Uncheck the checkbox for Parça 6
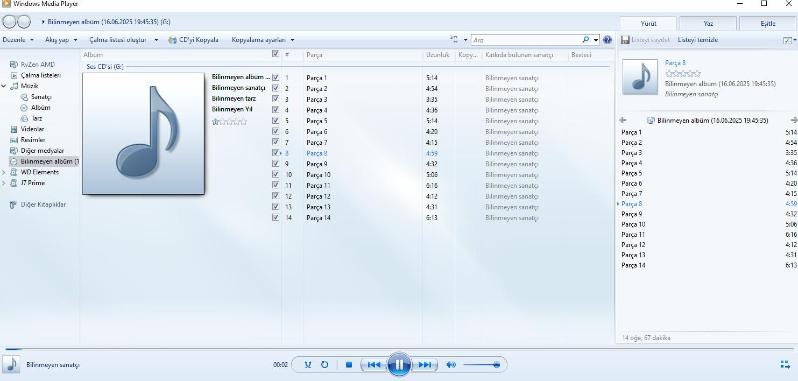 click(275, 131)
